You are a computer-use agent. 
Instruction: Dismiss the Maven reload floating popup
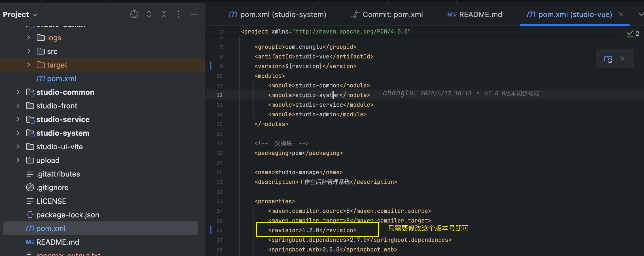(622, 58)
